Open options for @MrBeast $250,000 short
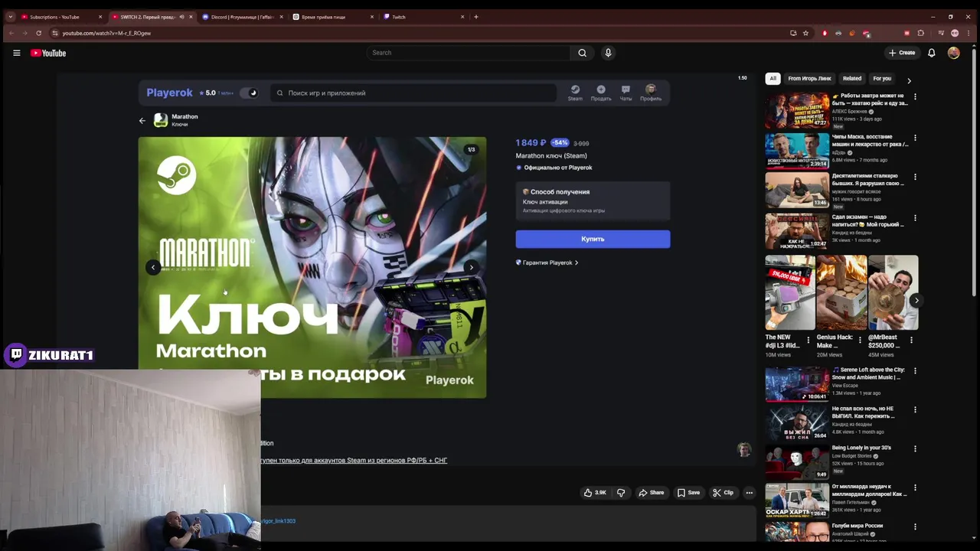 coord(911,340)
